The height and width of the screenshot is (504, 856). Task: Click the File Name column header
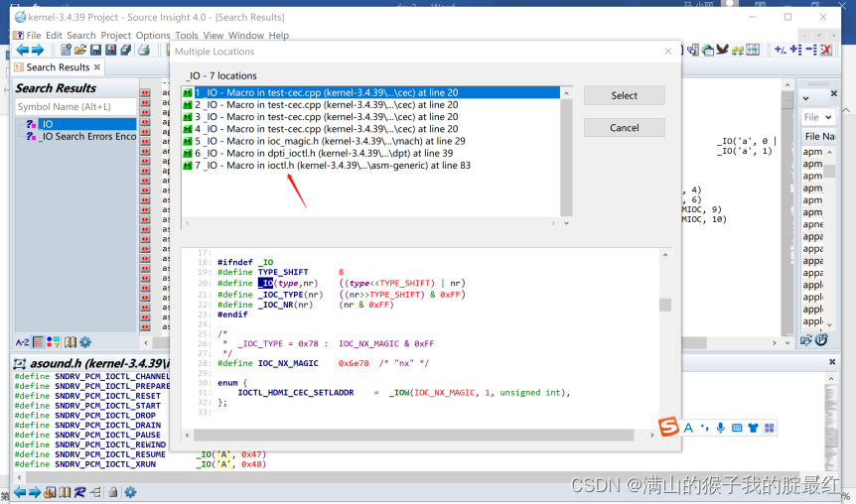click(x=819, y=136)
